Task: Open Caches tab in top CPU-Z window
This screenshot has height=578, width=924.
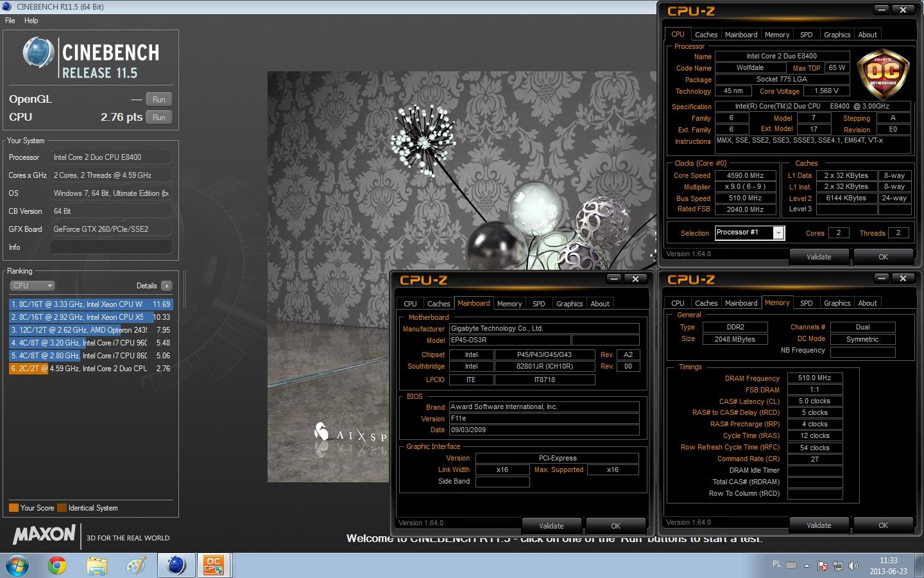Action: pos(706,35)
